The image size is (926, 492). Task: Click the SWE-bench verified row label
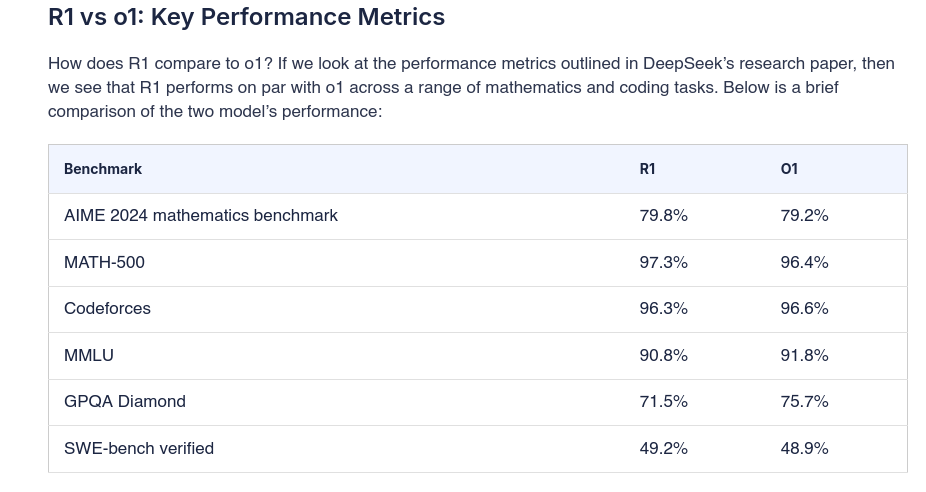(x=139, y=448)
